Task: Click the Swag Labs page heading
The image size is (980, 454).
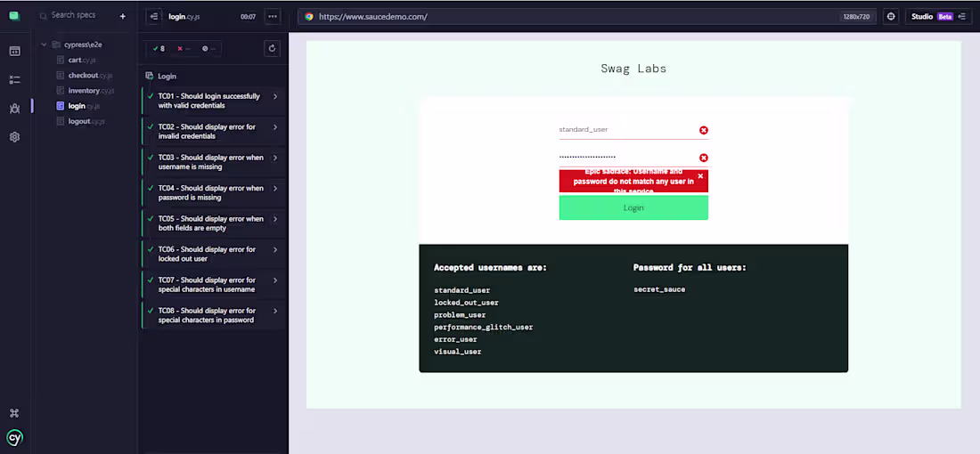Action: click(x=633, y=69)
